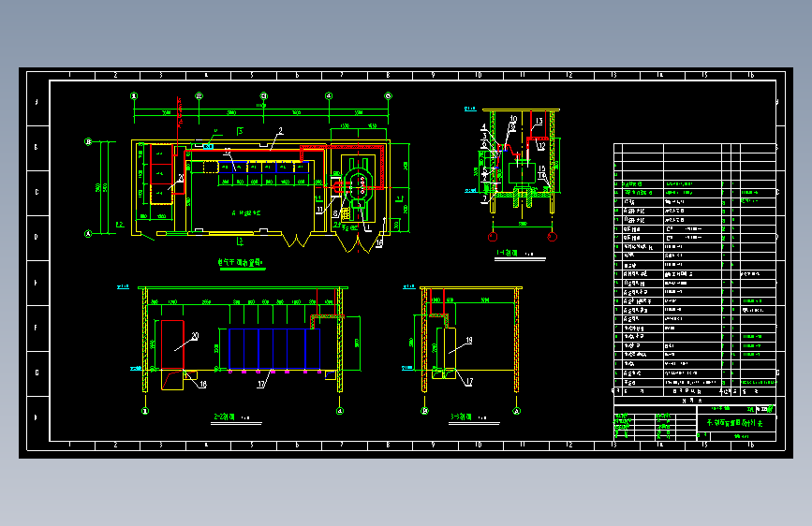Click callout 17 in the 3-3 section

469,382
